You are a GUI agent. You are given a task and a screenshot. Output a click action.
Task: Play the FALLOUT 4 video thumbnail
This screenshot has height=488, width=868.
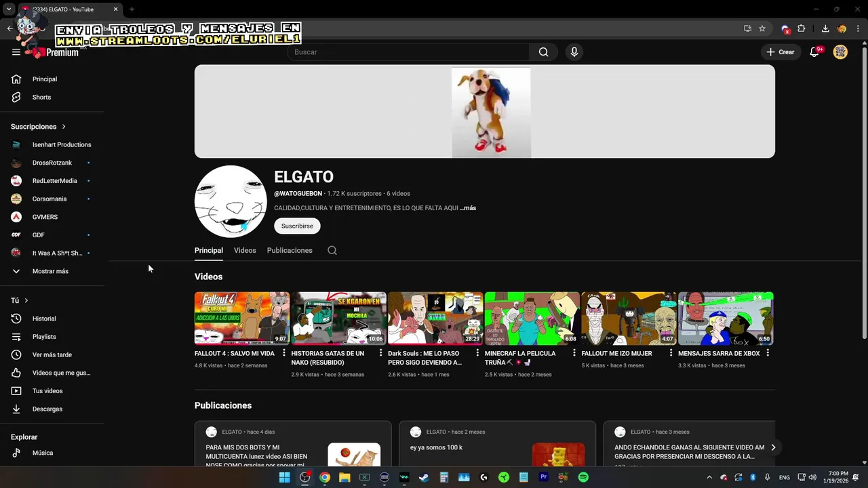click(242, 319)
